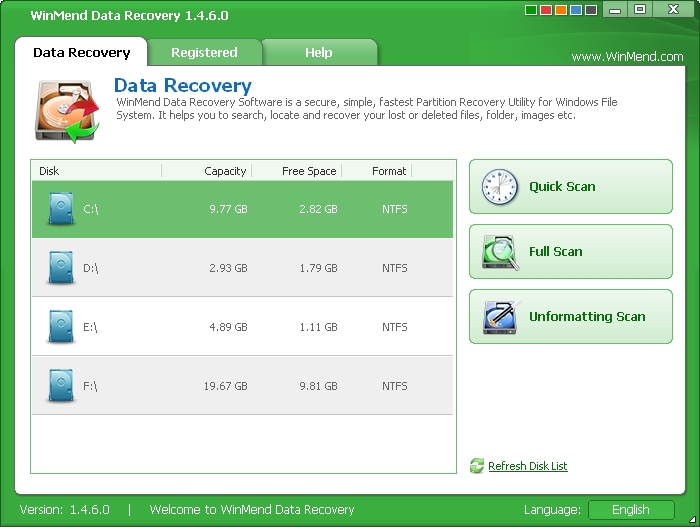Screen dimensions: 700x527
Task: Sort by the Free Space column header
Action: [x=297, y=171]
